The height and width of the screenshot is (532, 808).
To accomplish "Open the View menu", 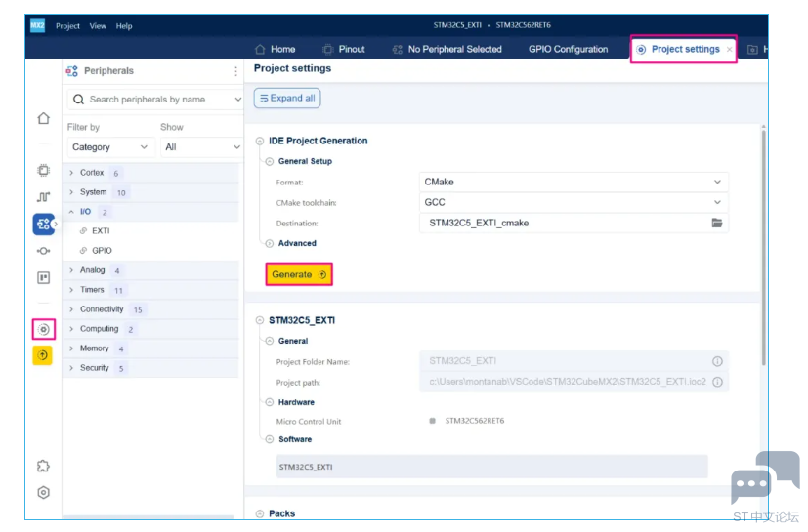I will pyautogui.click(x=98, y=26).
